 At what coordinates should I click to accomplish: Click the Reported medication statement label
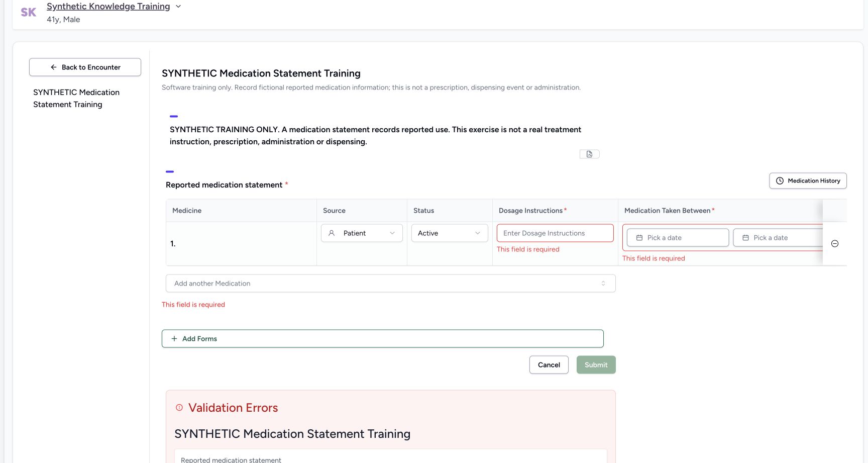[224, 185]
